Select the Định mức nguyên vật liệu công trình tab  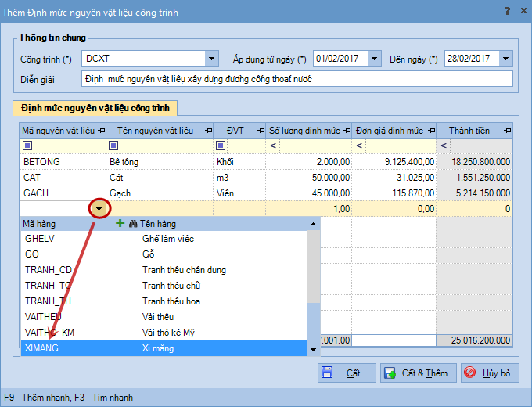click(x=95, y=108)
